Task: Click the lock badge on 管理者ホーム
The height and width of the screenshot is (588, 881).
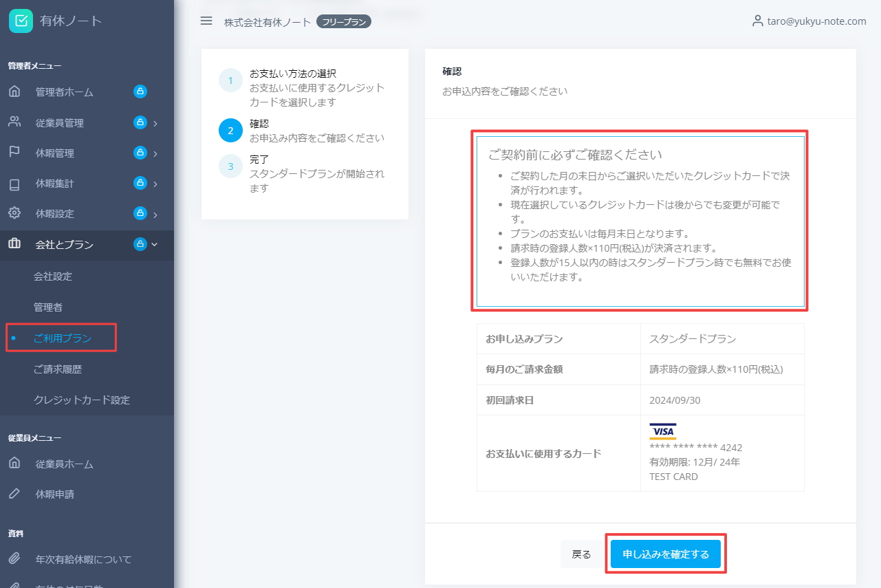Action: (141, 91)
